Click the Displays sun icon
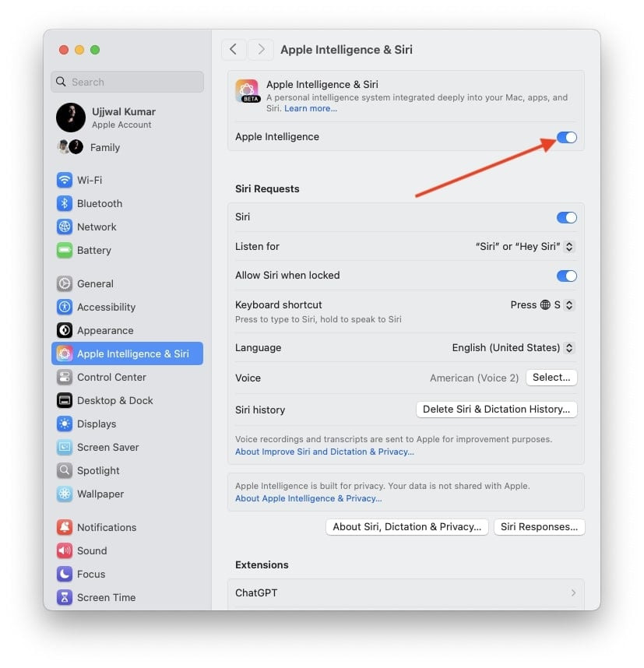The width and height of the screenshot is (644, 668). 65,424
